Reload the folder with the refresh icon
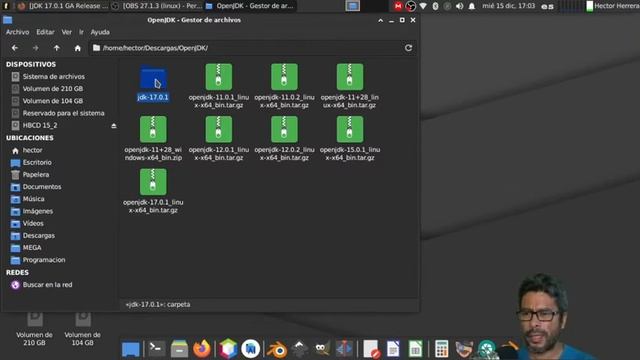 pos(408,48)
